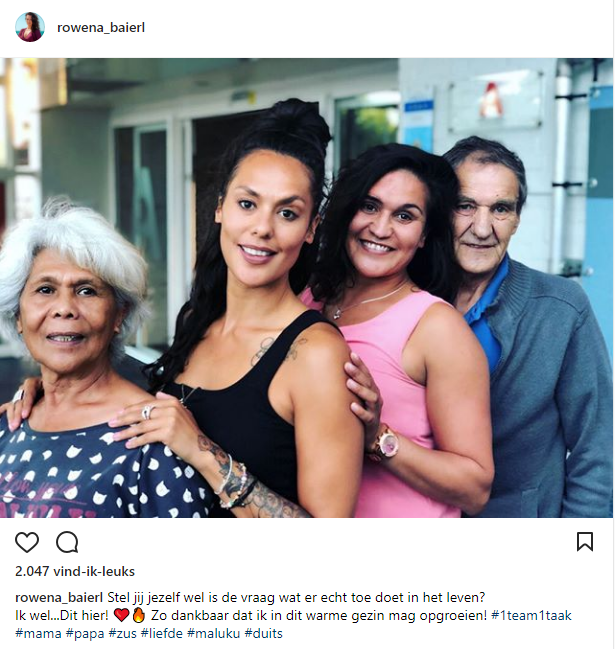615x649 pixels.
Task: Open rowena_baierl username in the caption
Action: 59,597
